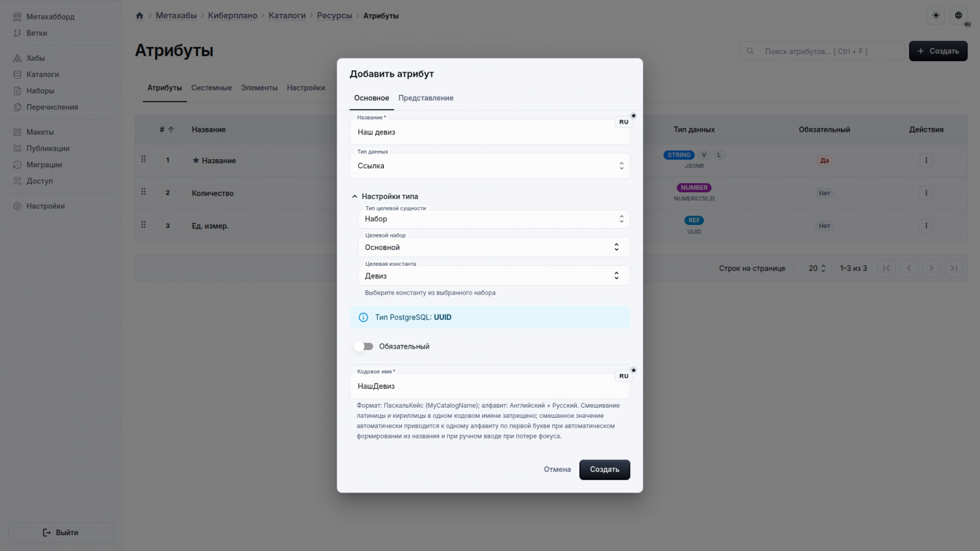This screenshot has width=980, height=551.
Task: Toggle the light theme sun icon
Action: click(x=935, y=14)
